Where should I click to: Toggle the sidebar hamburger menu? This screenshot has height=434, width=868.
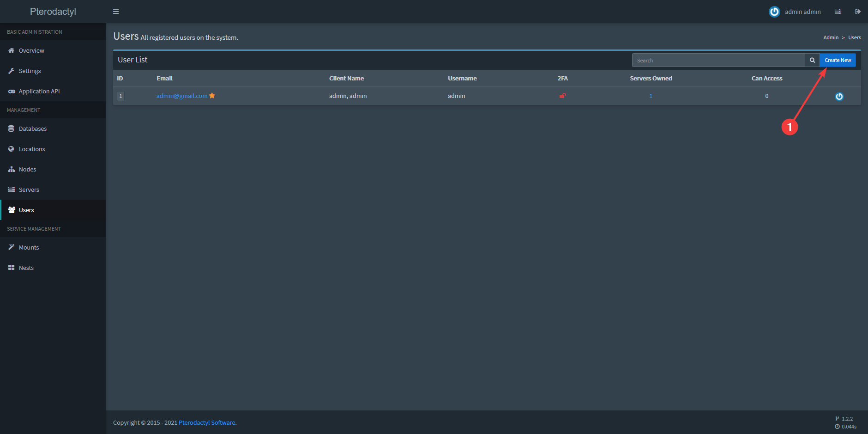pyautogui.click(x=116, y=12)
